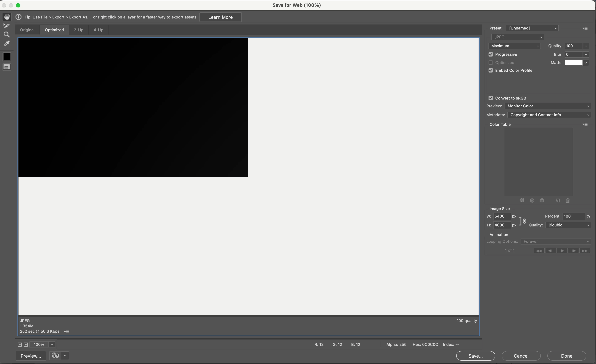Toggle Convert to sRGB checkbox
The image size is (596, 364).
point(490,98)
